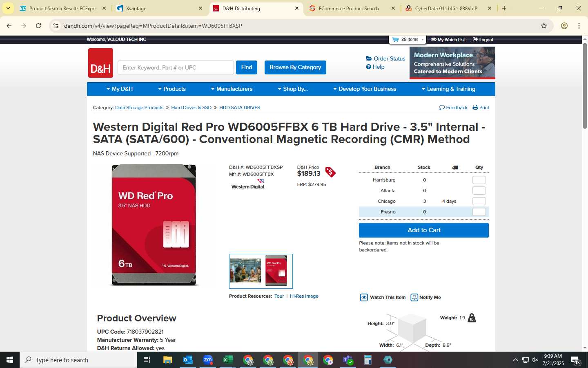Viewport: 588px width, 368px height.
Task: Expand the Manufacturers menu
Action: pos(232,89)
